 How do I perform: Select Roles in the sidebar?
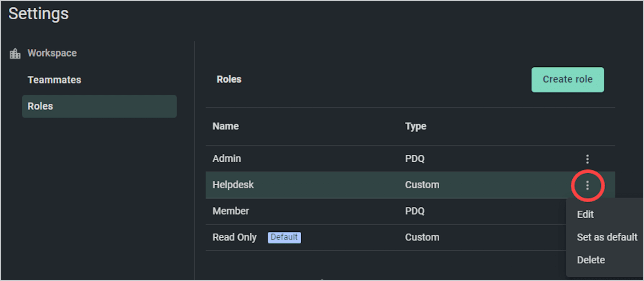tap(40, 106)
